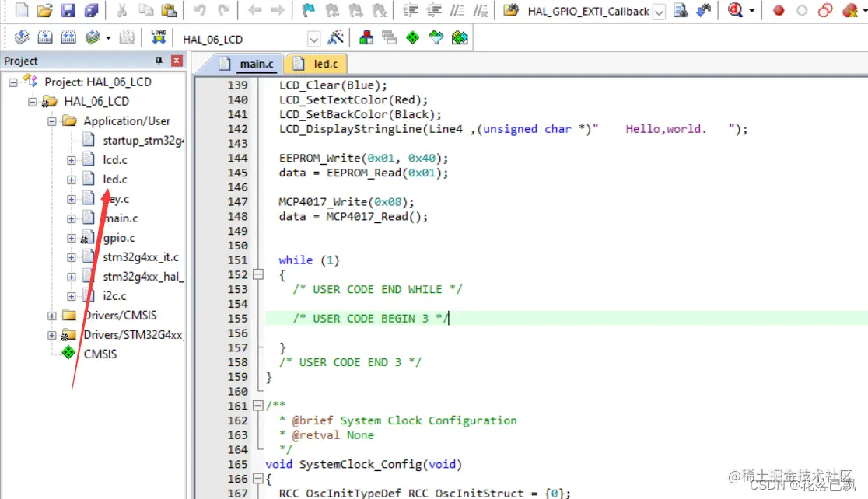Close the Project panel
This screenshot has height=499, width=868.
pyautogui.click(x=177, y=61)
